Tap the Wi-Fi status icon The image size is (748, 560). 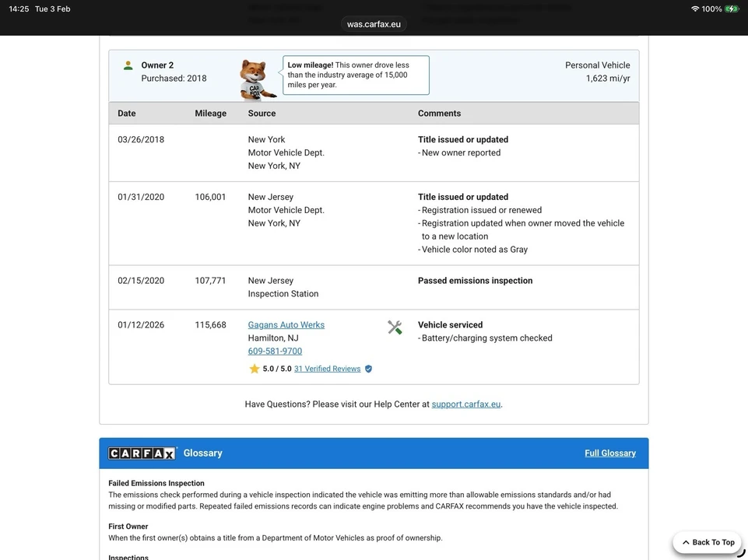pyautogui.click(x=694, y=9)
